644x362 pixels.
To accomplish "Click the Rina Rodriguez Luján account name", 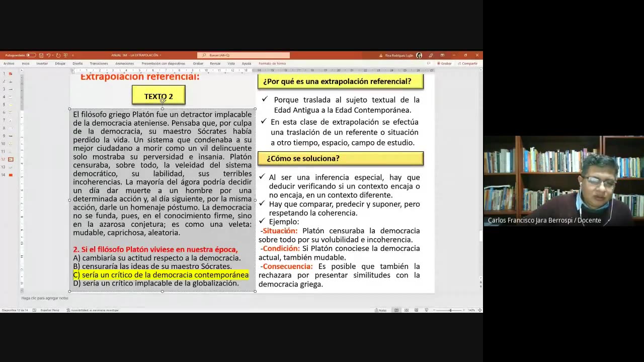I will click(399, 55).
